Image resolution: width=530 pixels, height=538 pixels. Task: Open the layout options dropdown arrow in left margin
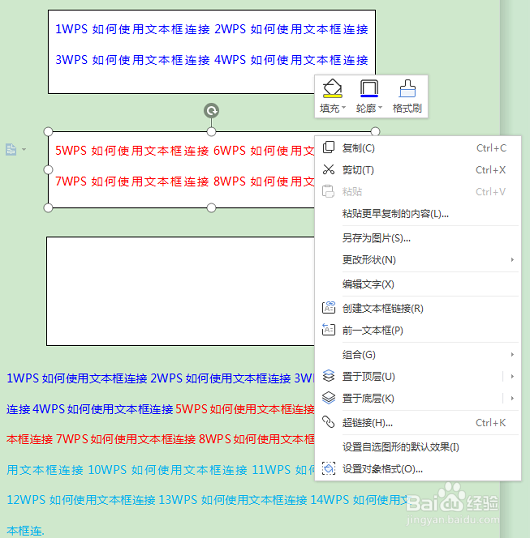pyautogui.click(x=24, y=149)
